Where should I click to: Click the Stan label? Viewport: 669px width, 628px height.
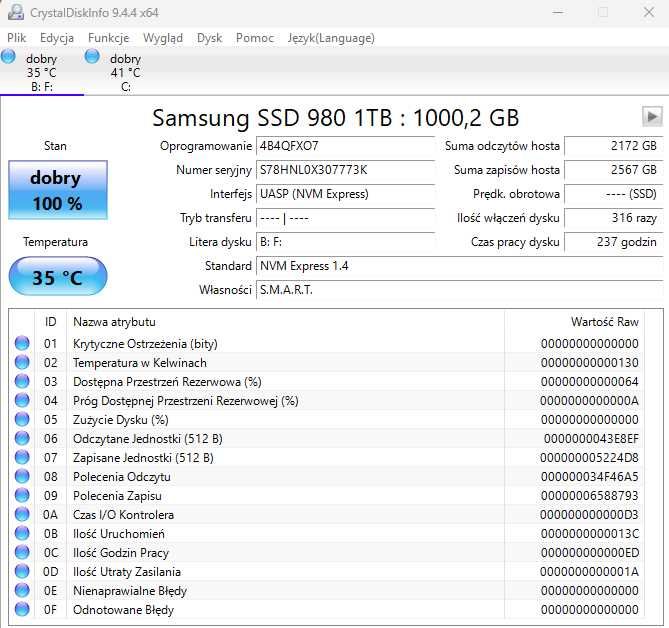pyautogui.click(x=55, y=146)
